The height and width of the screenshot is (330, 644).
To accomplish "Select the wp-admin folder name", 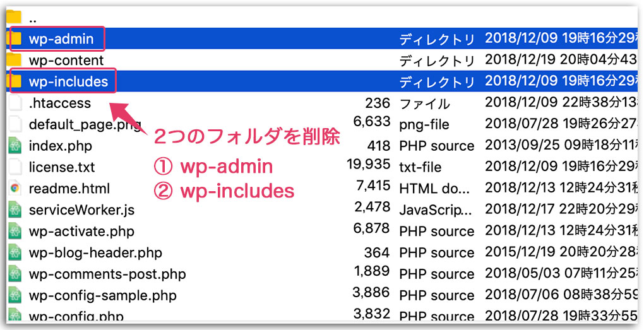I will pos(61,39).
